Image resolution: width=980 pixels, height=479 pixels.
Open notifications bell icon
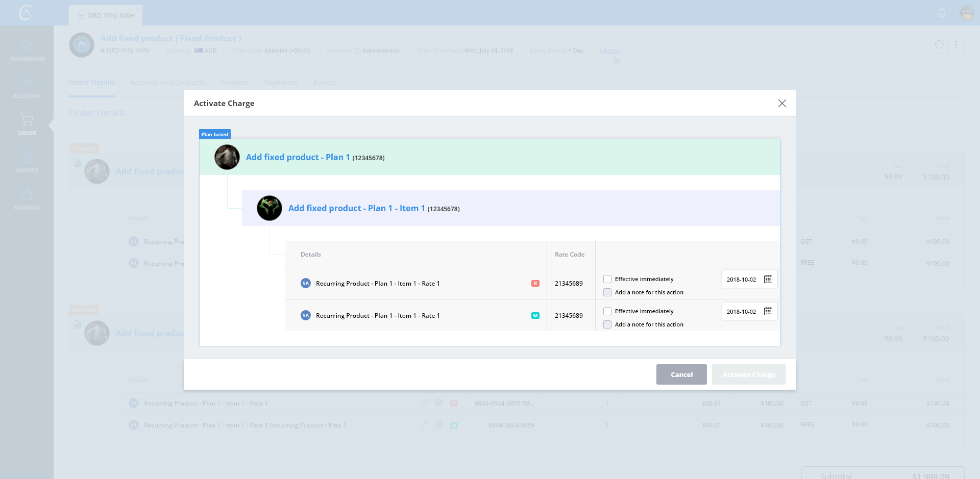coord(942,13)
